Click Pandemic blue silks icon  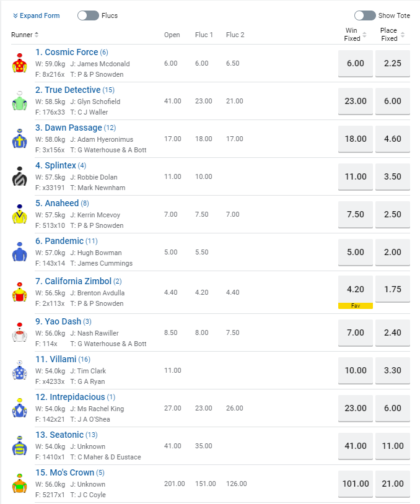19,253
